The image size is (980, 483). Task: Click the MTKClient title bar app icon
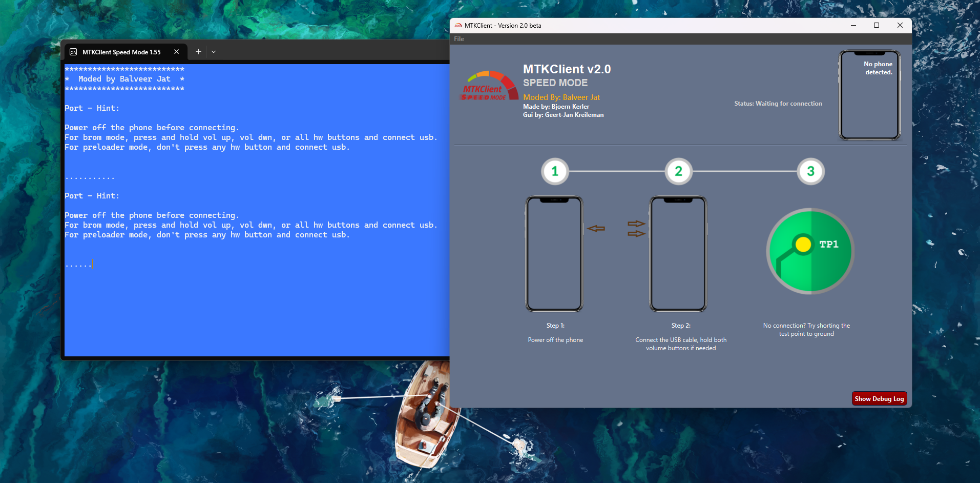point(458,25)
